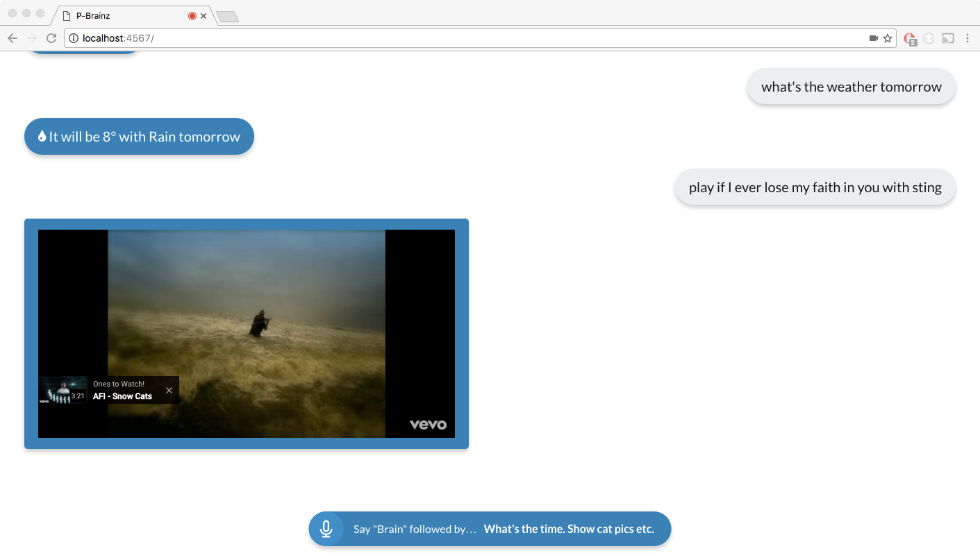This screenshot has height=560, width=980.
Task: Click the browser back arrow
Action: pos(12,38)
